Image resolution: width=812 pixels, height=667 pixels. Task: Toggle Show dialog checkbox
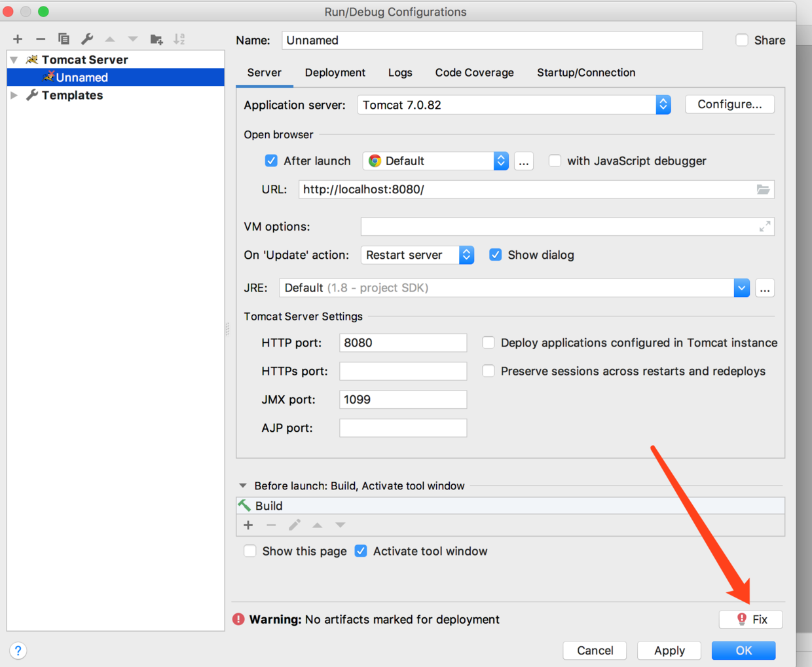[x=496, y=255]
